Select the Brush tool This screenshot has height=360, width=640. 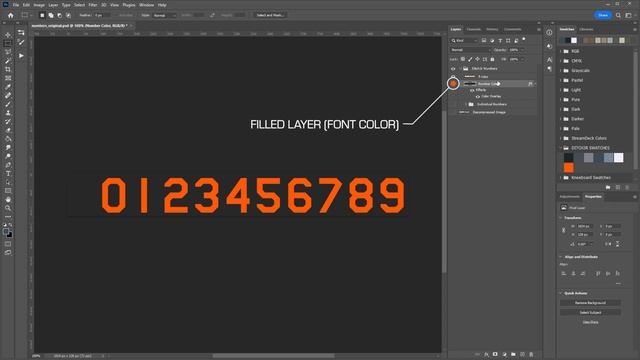[x=8, y=104]
